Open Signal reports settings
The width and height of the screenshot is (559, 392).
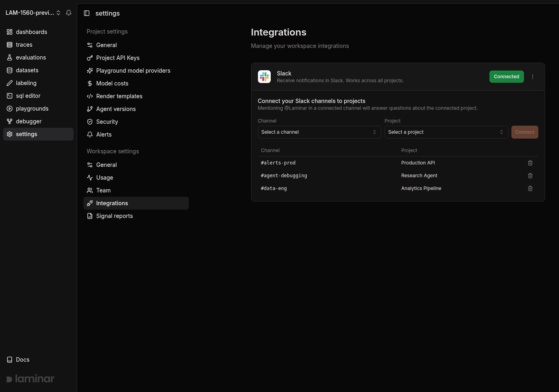click(x=136, y=216)
